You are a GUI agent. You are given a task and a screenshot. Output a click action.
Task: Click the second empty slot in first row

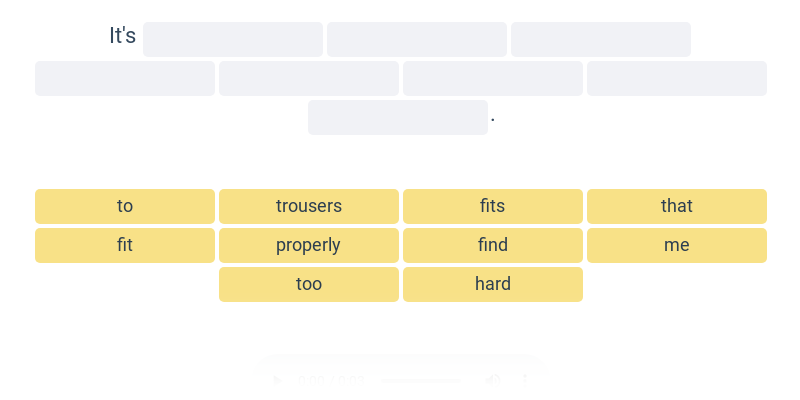[x=417, y=39]
